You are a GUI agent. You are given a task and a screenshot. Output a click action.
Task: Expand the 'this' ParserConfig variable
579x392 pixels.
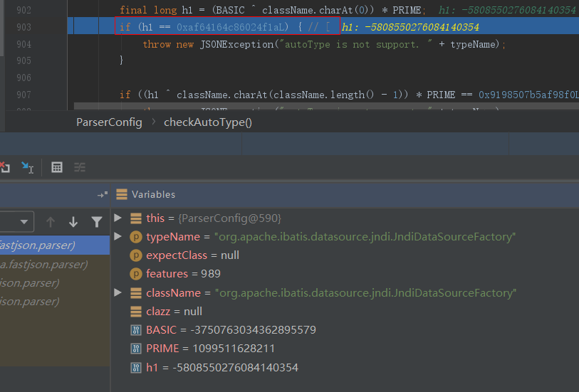click(118, 218)
